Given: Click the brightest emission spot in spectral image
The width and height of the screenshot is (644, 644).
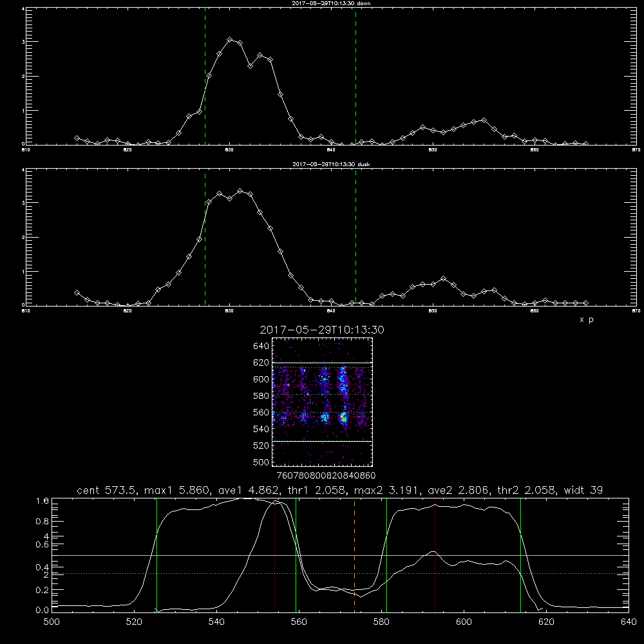Looking at the screenshot, I should click(343, 418).
